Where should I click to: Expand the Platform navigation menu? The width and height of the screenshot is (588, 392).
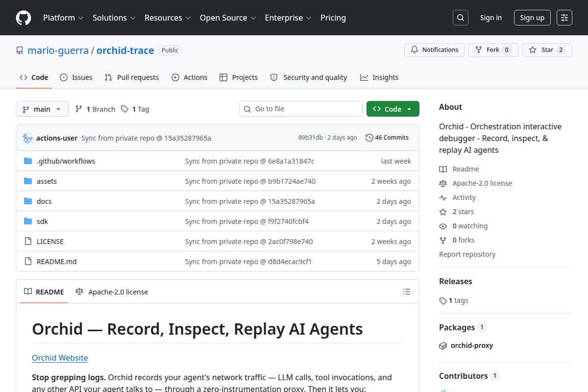pyautogui.click(x=63, y=18)
